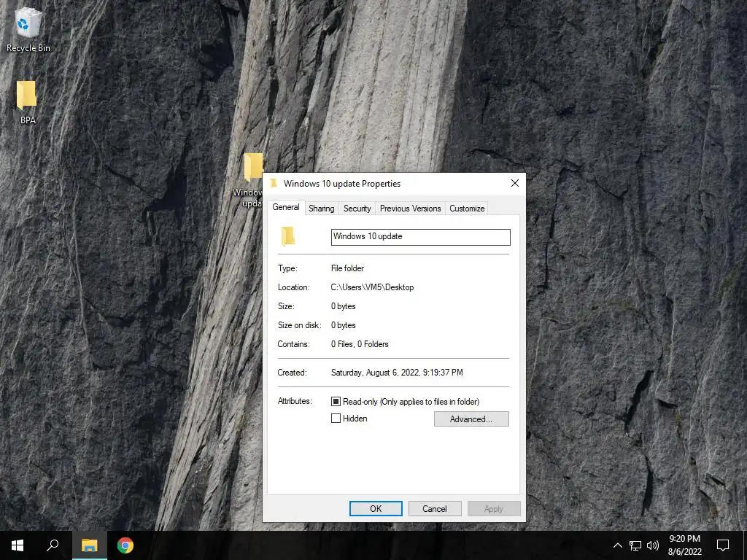Viewport: 747px width, 560px height.
Task: Click the Size value '0 bytes'
Action: 343,306
